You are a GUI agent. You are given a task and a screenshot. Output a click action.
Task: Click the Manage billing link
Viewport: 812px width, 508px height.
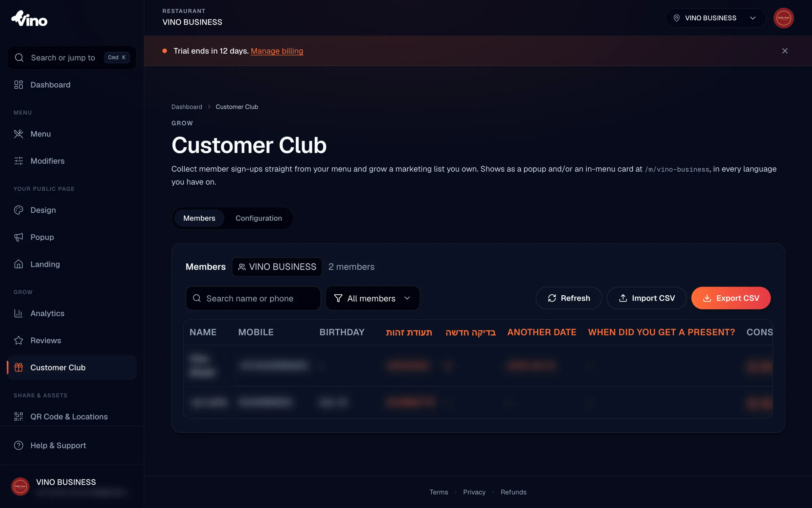tap(277, 51)
